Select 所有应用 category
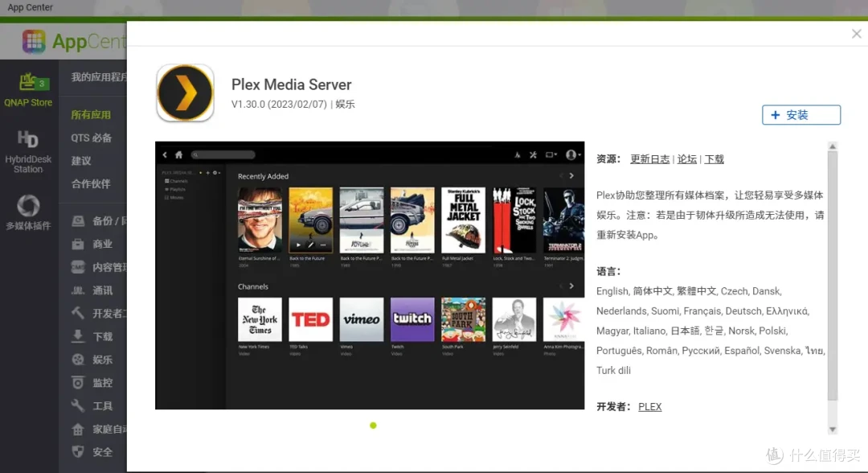This screenshot has width=868, height=473. [x=91, y=115]
